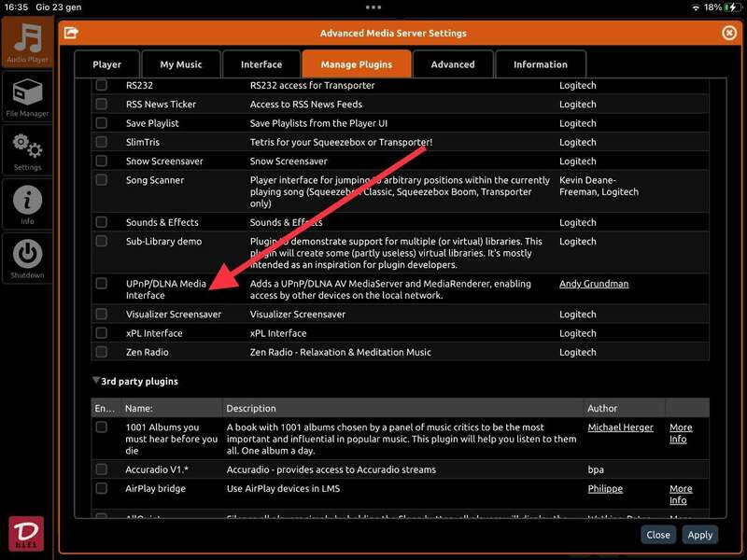This screenshot has height=560, width=747.
Task: Click the Apply button
Action: tap(699, 535)
